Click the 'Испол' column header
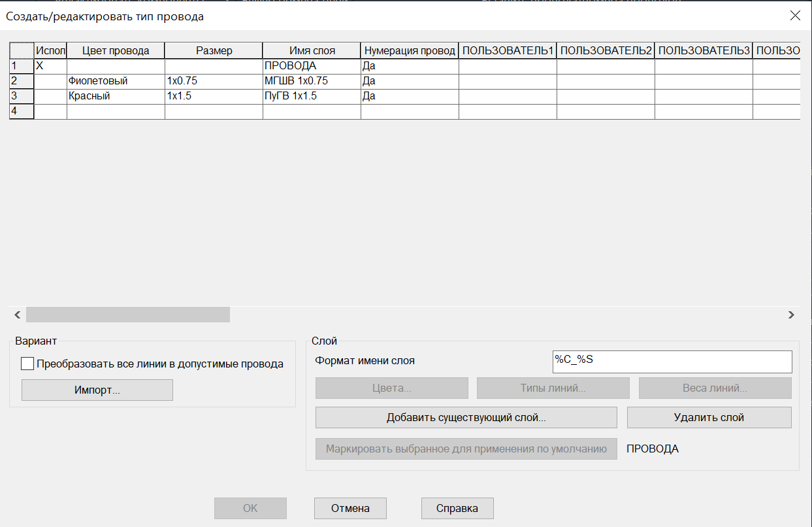 click(50, 51)
